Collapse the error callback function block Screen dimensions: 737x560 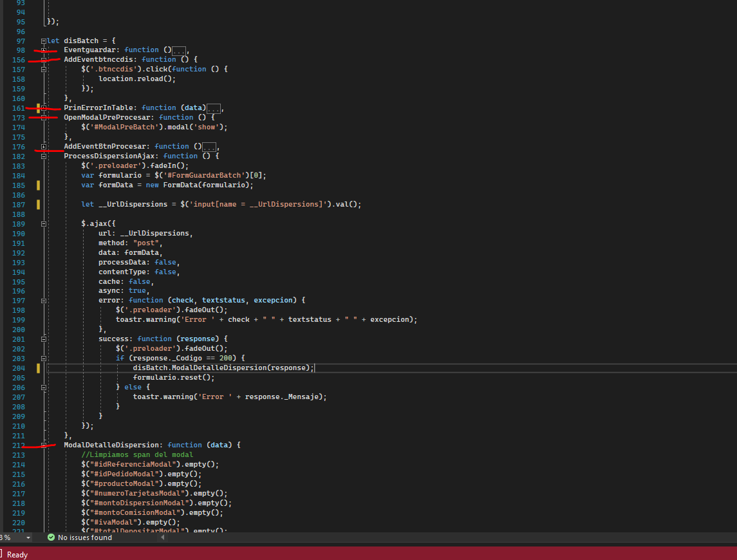[44, 301]
